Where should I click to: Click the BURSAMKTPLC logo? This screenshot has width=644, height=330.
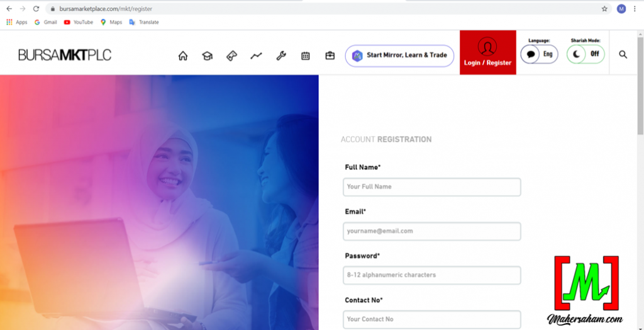65,55
